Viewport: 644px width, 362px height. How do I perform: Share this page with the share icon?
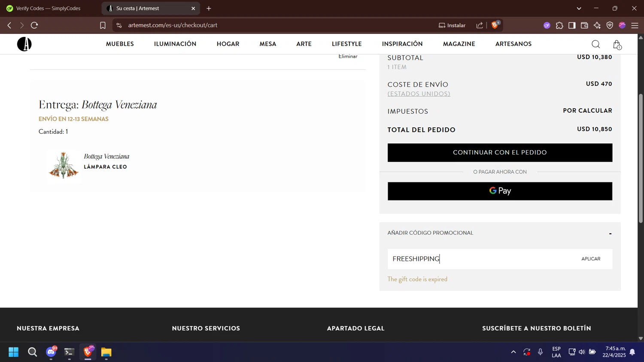pos(480,25)
